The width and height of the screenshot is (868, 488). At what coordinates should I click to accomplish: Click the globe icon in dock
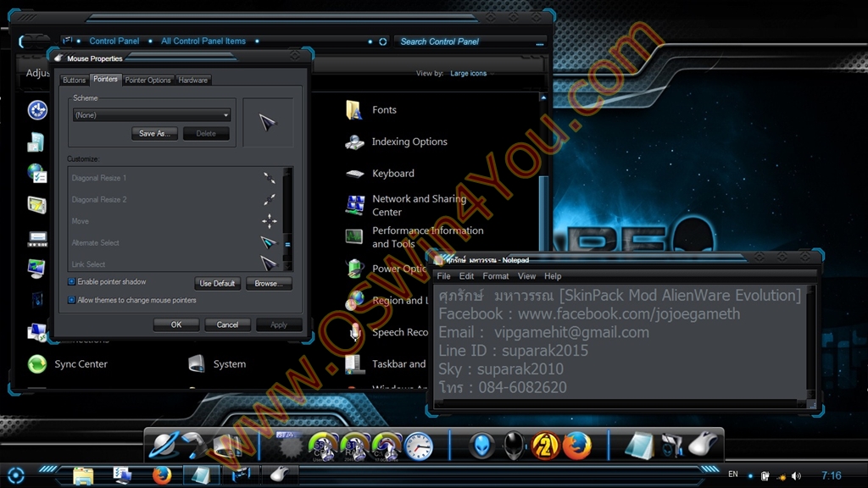(163, 446)
